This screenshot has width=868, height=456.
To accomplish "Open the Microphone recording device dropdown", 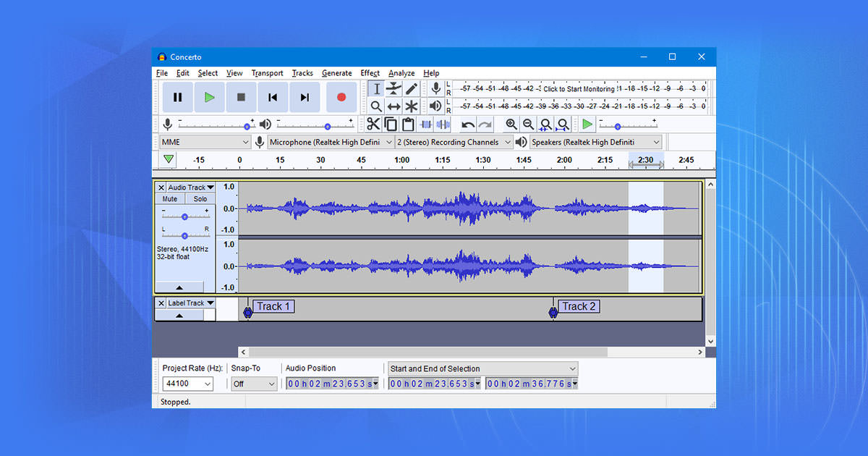I will (331, 143).
